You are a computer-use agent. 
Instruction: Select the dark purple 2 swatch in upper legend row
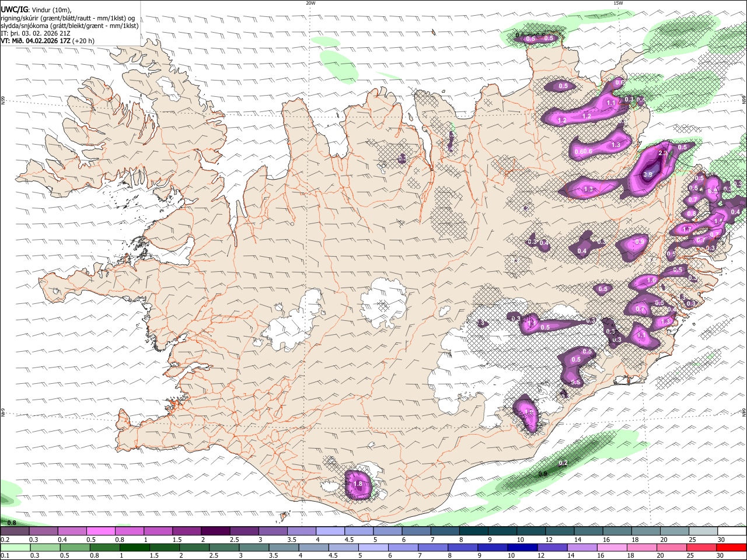click(x=215, y=531)
